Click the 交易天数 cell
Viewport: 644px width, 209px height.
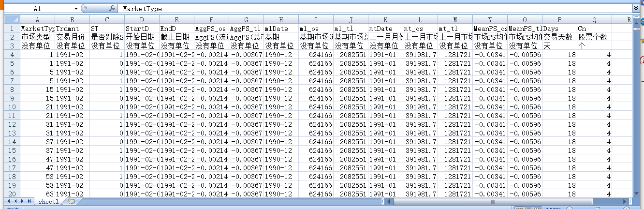559,37
